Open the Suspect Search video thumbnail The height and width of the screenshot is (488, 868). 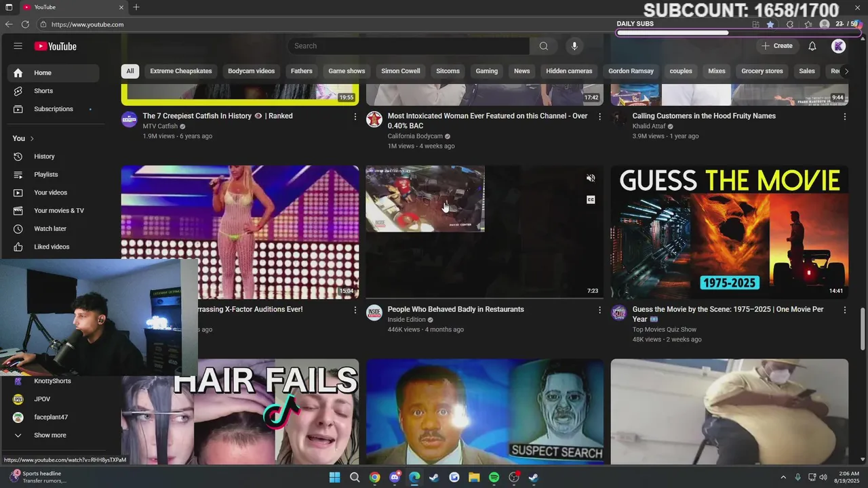[x=485, y=411]
